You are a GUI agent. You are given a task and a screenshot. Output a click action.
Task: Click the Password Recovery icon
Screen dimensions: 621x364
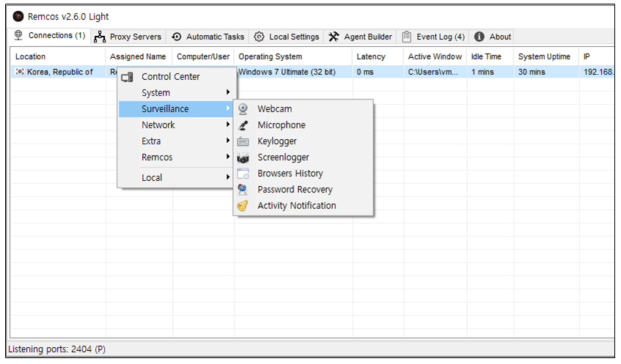[243, 190]
